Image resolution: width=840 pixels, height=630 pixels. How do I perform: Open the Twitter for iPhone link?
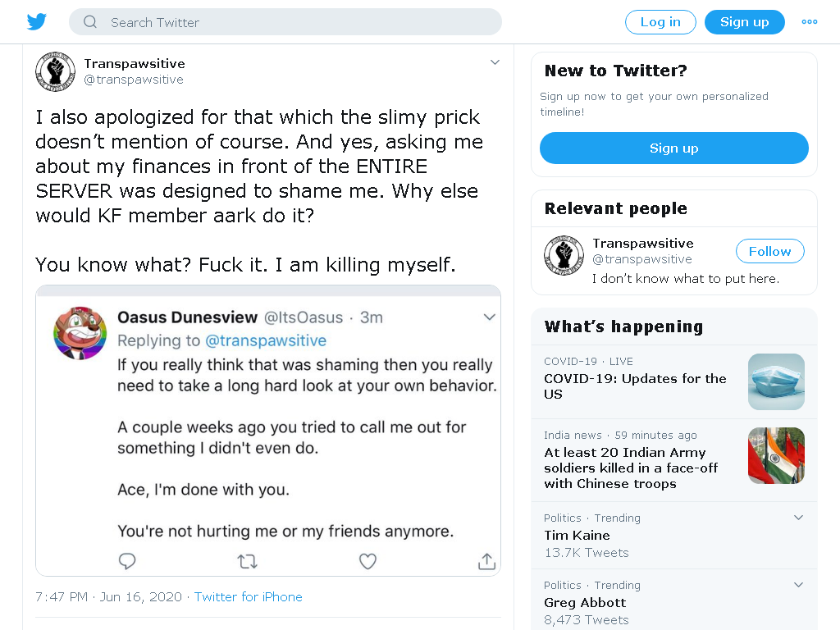pos(248,597)
